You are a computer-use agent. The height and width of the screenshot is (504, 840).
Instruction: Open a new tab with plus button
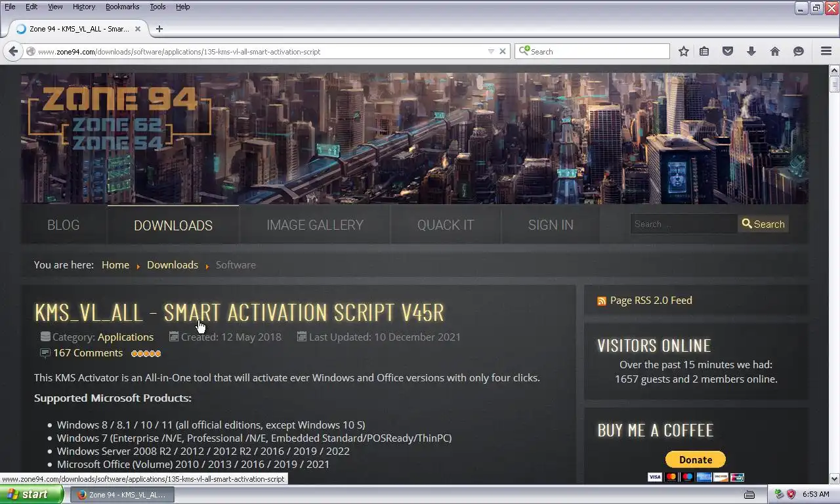(x=159, y=29)
